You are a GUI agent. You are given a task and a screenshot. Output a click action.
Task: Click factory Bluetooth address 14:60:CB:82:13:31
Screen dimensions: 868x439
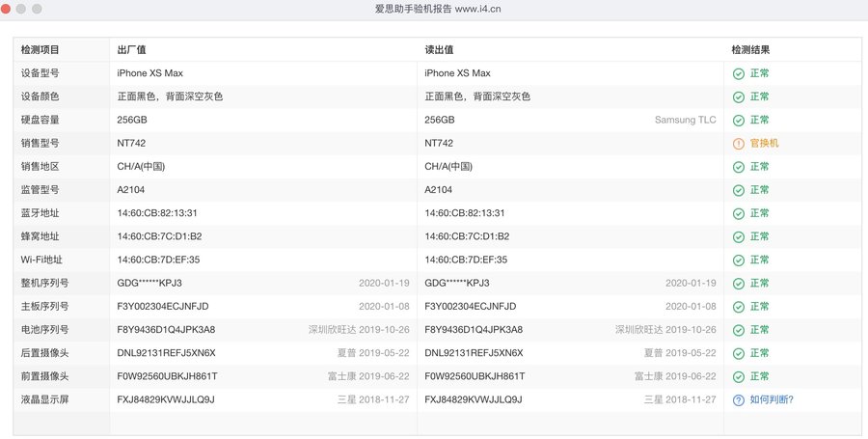[157, 212]
